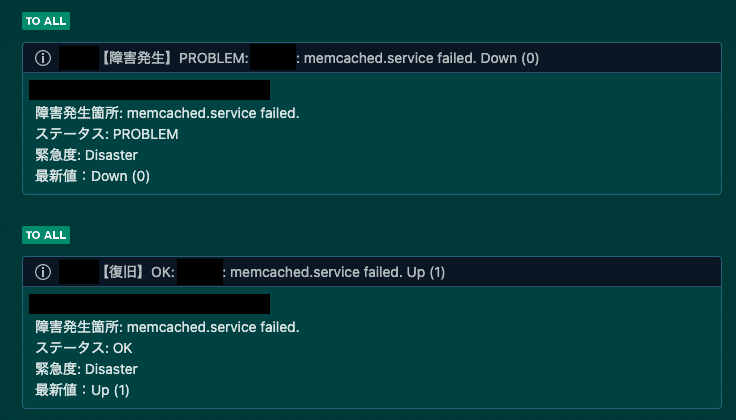This screenshot has width=736, height=420.
Task: Click the redacted block before 【障害発生】
Action: pyautogui.click(x=79, y=58)
